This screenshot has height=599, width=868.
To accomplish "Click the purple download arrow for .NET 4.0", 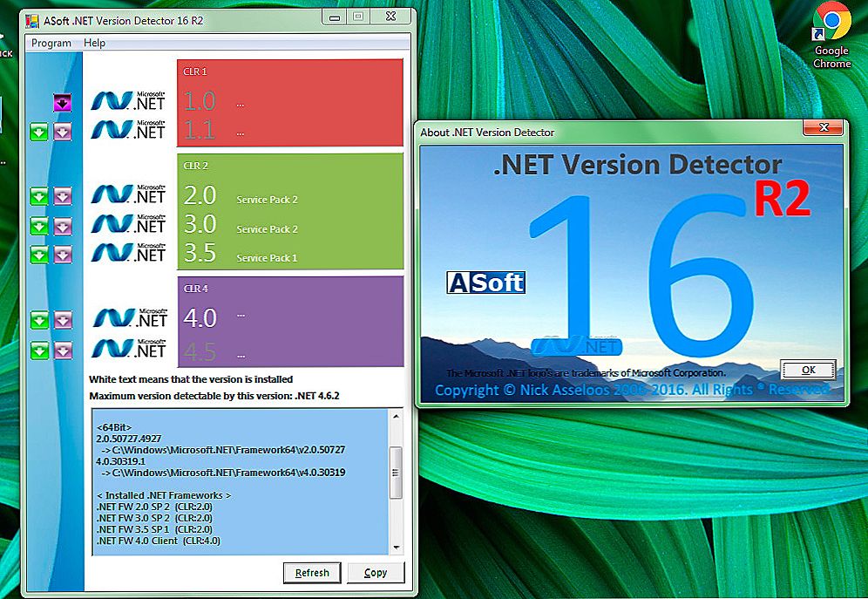I will click(63, 320).
